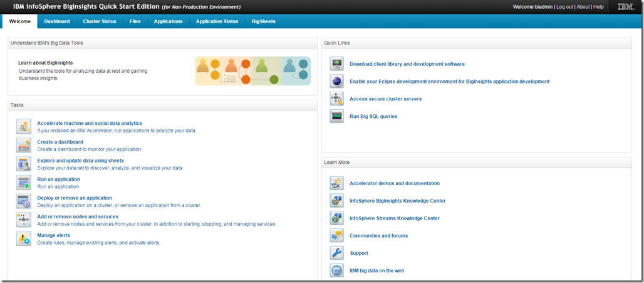Open Learn about BigInsights link
The width and height of the screenshot is (644, 283).
coord(46,63)
